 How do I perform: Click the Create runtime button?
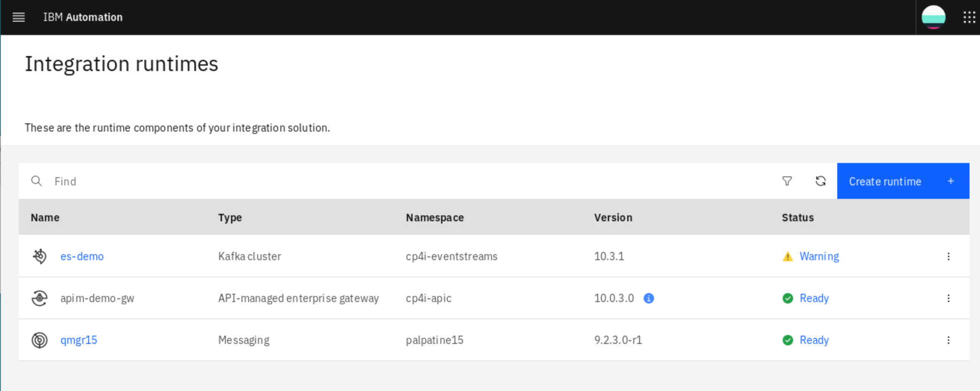[x=903, y=181]
